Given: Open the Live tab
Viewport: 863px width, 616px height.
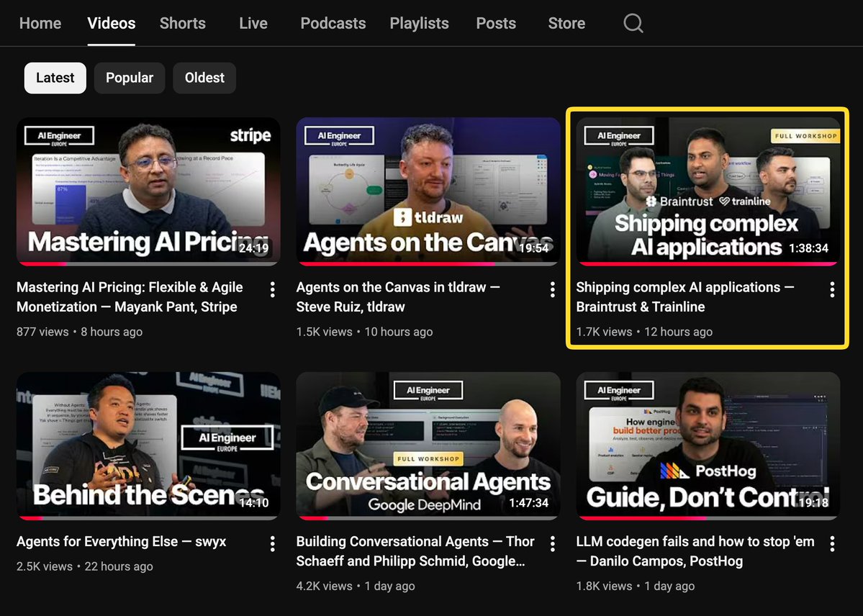Looking at the screenshot, I should [253, 23].
